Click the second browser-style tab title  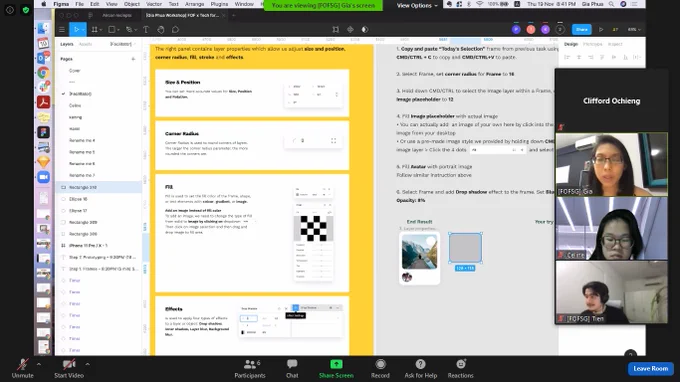(182, 15)
